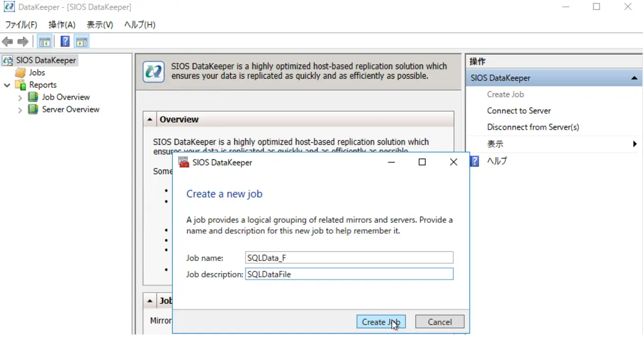Click the Back arrow toolbar icon

pyautogui.click(x=8, y=42)
